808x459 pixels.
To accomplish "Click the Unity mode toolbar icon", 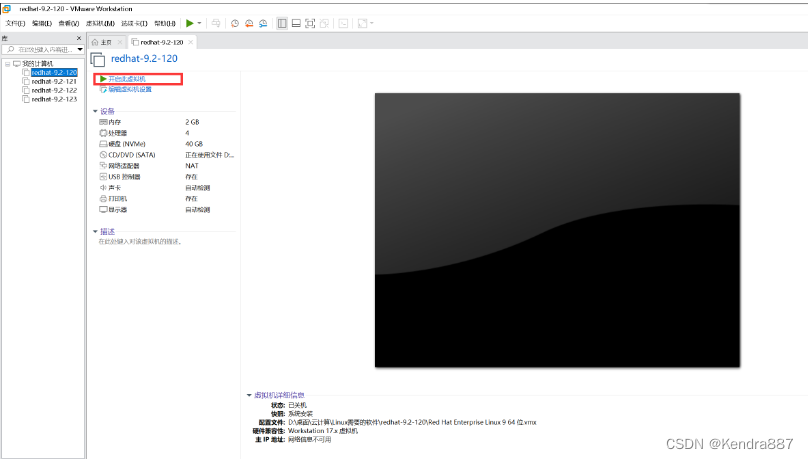I will [324, 23].
